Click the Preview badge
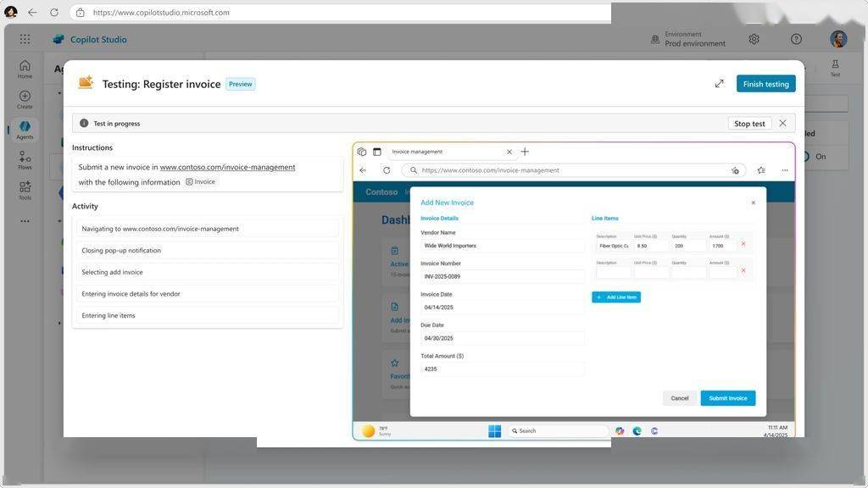The width and height of the screenshot is (868, 488). 240,84
